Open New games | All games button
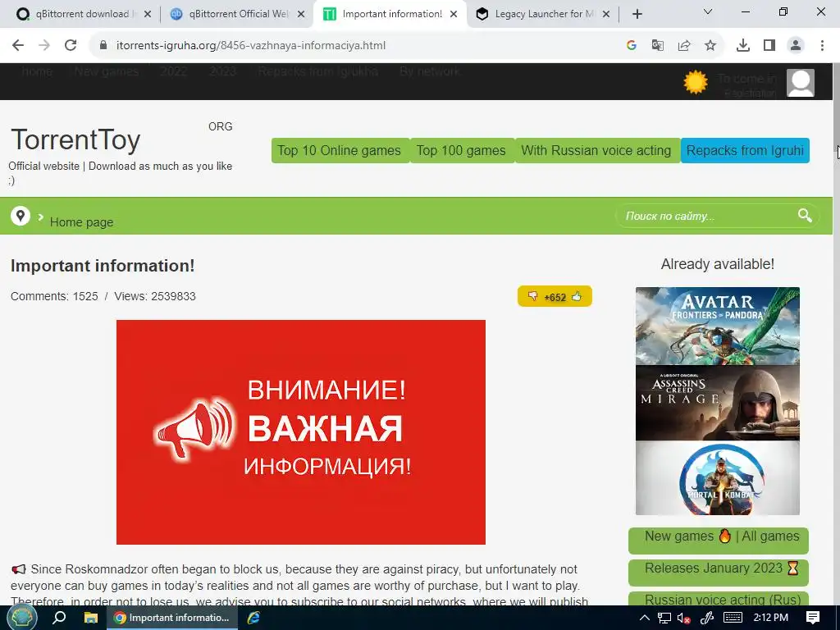The image size is (840, 630). 719,540
